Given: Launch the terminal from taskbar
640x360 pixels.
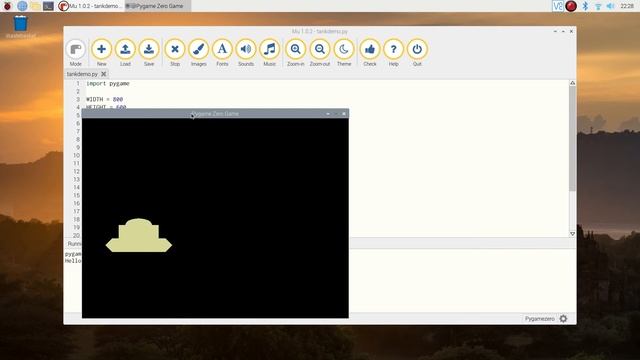Looking at the screenshot, I should 48,6.
